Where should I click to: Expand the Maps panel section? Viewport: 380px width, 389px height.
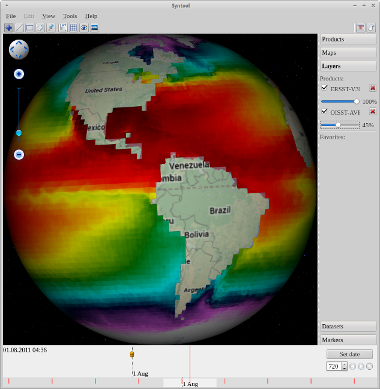348,53
